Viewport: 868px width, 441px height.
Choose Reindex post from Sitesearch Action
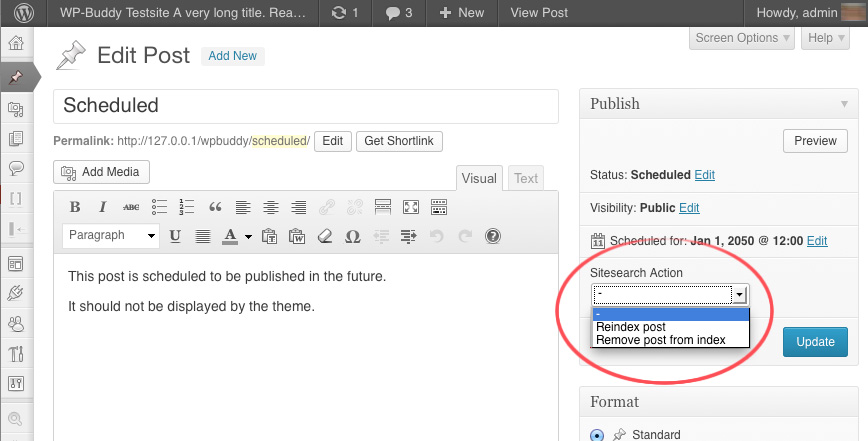pos(630,327)
